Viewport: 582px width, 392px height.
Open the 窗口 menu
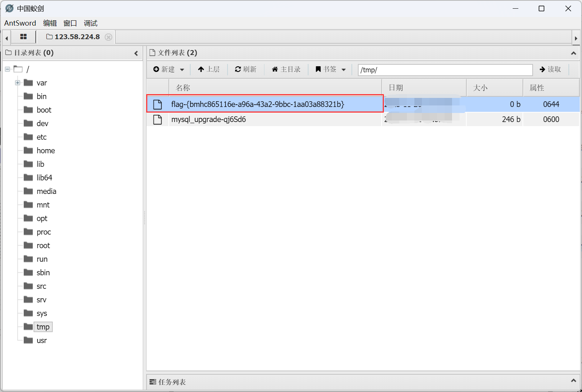70,23
